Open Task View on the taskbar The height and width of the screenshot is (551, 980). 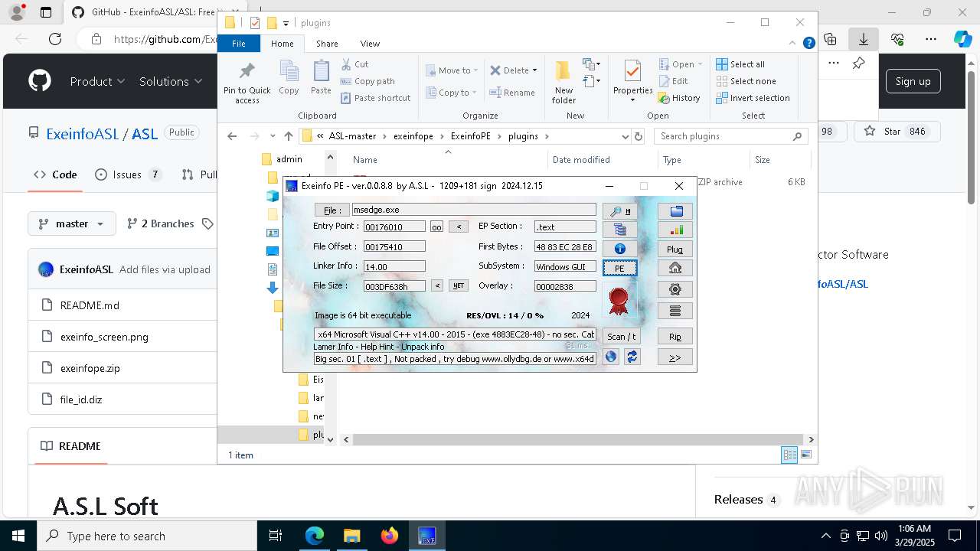tap(276, 536)
